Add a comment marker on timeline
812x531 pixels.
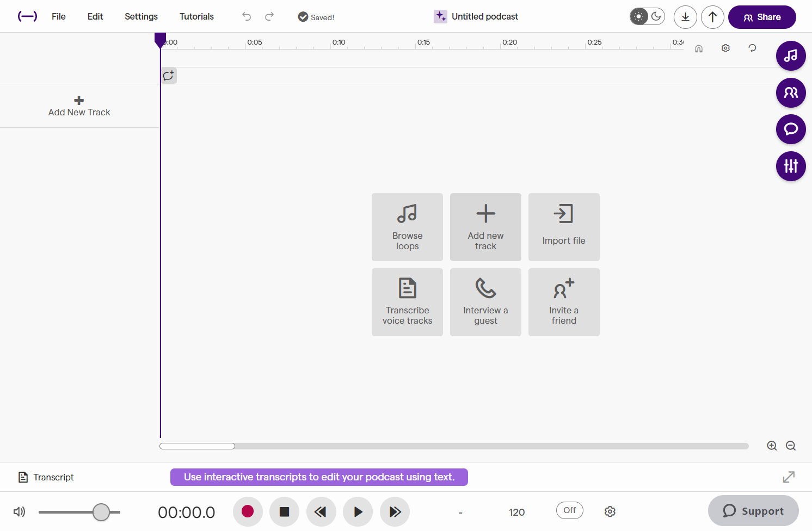169,76
